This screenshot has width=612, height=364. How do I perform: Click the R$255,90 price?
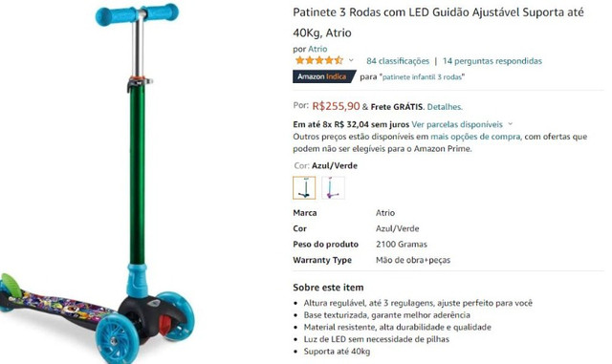(336, 106)
